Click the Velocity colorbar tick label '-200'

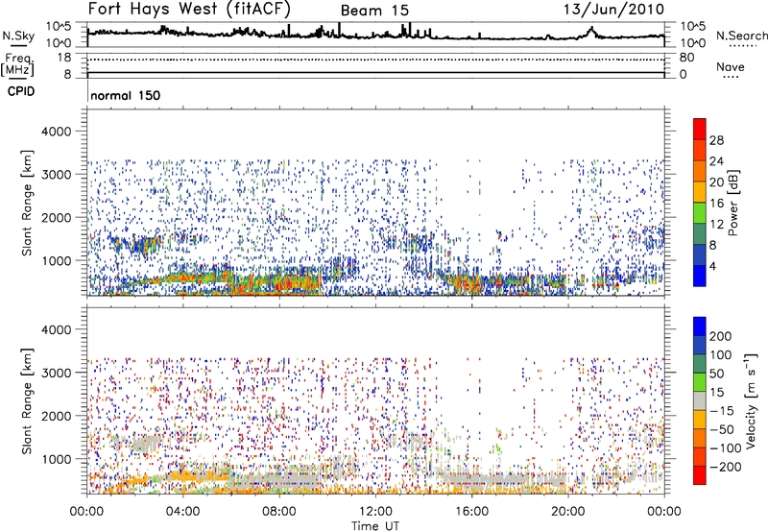pos(725,467)
